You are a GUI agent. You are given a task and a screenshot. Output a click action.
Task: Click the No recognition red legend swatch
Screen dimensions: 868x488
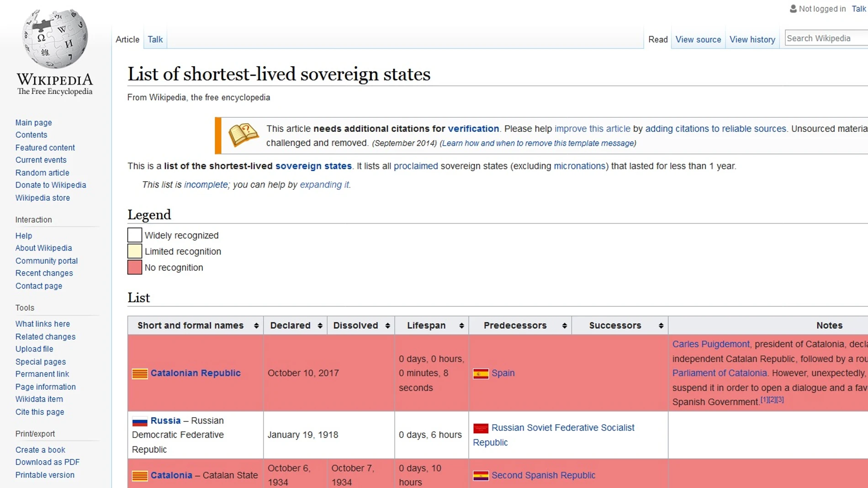click(135, 267)
